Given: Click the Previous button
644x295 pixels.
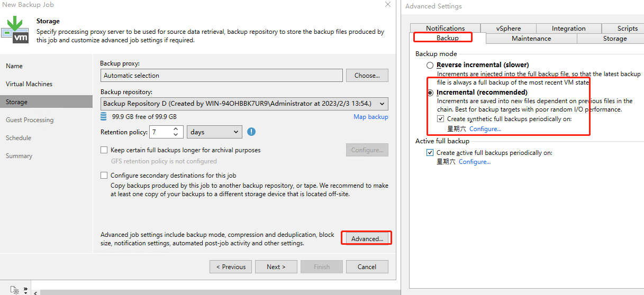Looking at the screenshot, I should [231, 267].
